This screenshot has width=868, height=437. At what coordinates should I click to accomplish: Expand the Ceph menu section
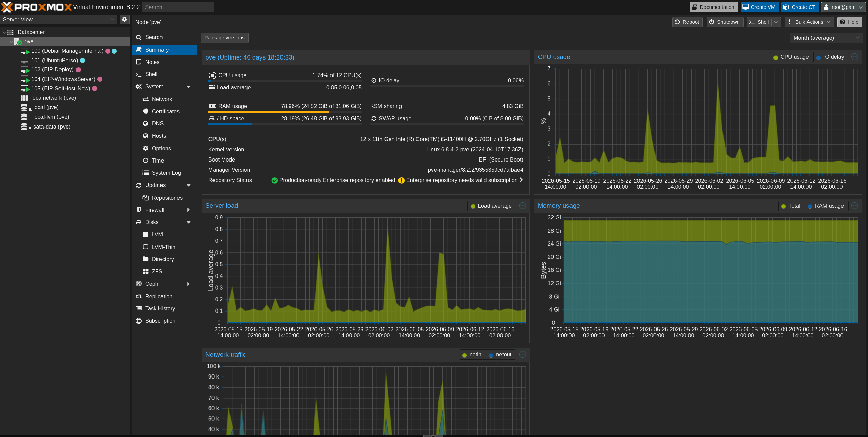(189, 284)
